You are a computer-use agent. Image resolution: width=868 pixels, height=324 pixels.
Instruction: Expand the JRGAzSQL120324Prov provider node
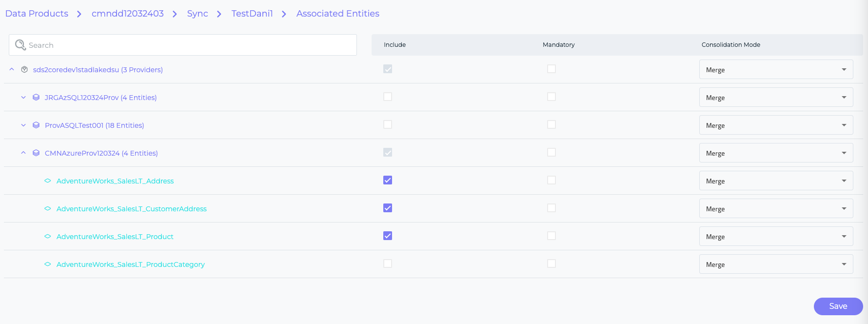tap(23, 98)
